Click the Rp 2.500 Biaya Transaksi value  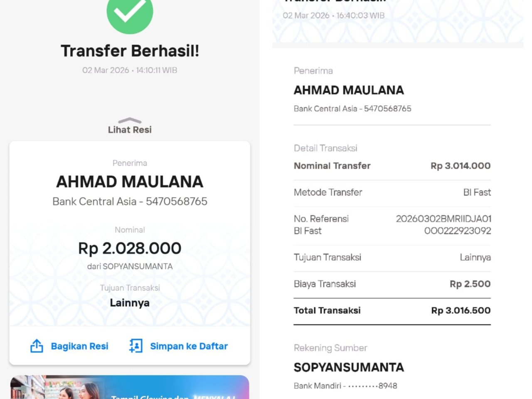tap(470, 284)
